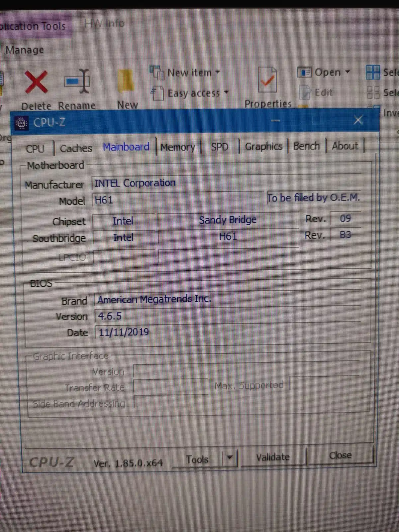Click the Ver. 1.85.0.x64 version text
Screen dimensions: 399x532
point(128,463)
